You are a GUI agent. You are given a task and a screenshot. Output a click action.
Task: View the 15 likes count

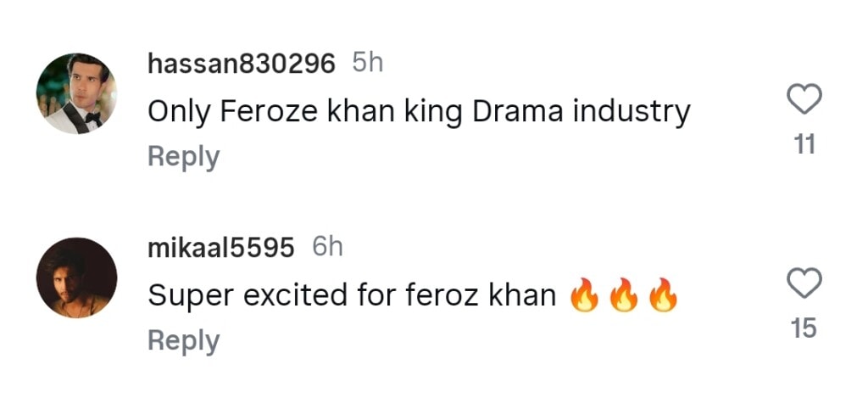(804, 328)
